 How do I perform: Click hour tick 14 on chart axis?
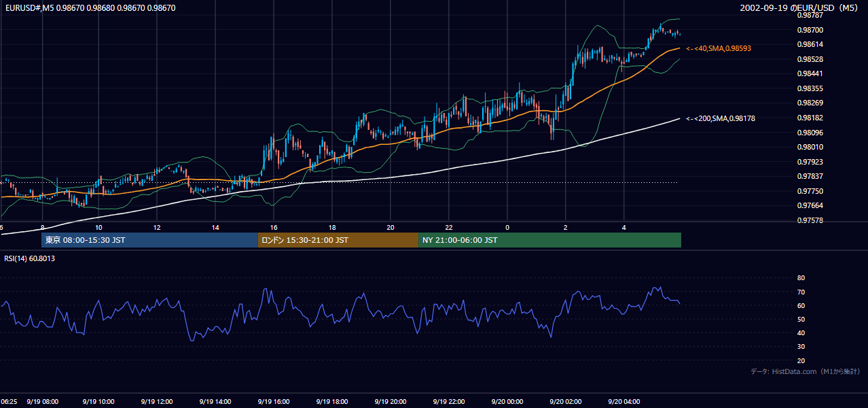pos(215,227)
